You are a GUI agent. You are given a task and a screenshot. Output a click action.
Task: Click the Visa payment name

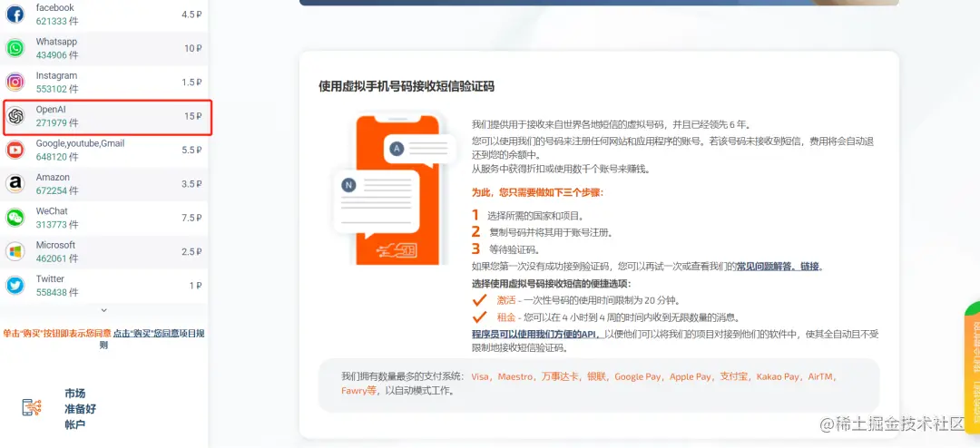(480, 376)
